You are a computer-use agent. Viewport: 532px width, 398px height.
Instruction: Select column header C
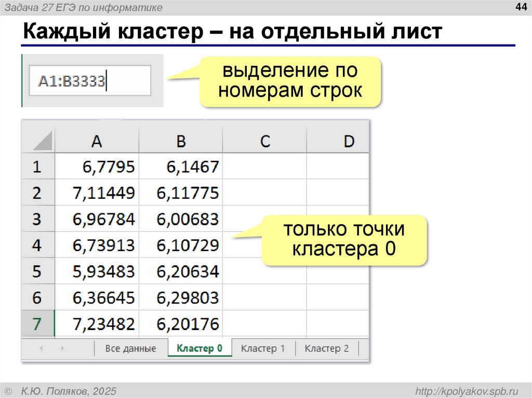coord(264,140)
